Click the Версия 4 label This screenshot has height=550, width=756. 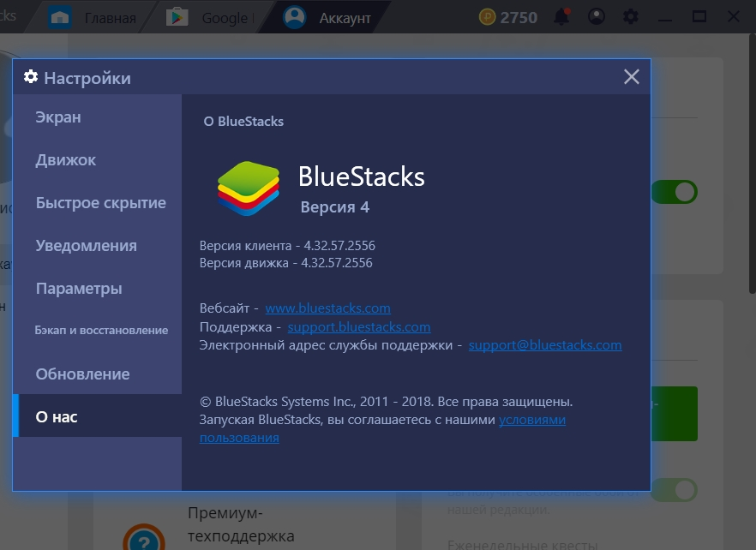334,207
